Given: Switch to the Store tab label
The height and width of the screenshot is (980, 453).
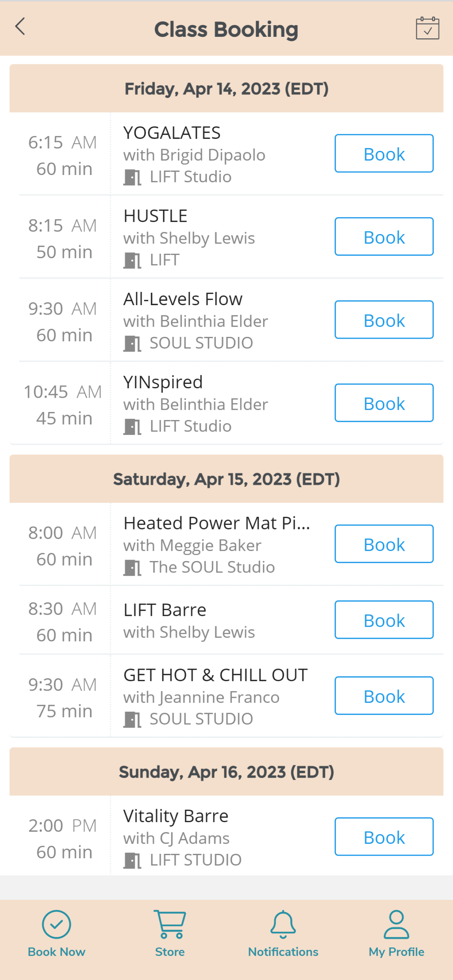Looking at the screenshot, I should pyautogui.click(x=170, y=952).
